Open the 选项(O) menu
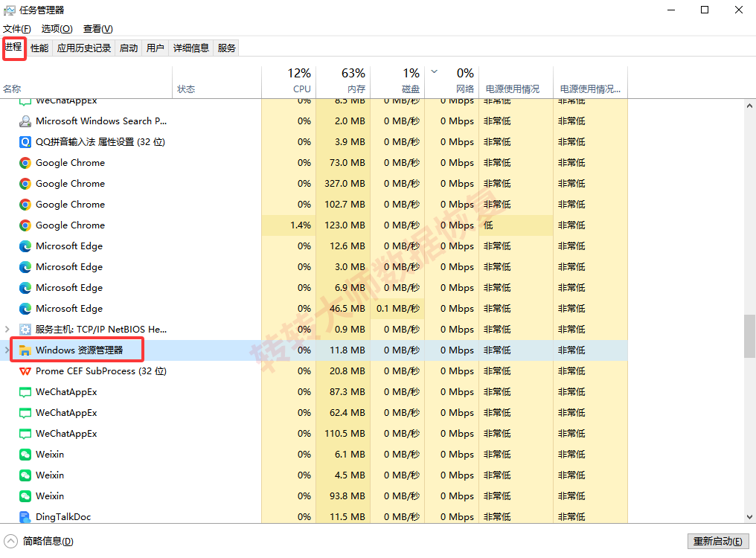Screen dimensions: 756x558 [x=57, y=29]
